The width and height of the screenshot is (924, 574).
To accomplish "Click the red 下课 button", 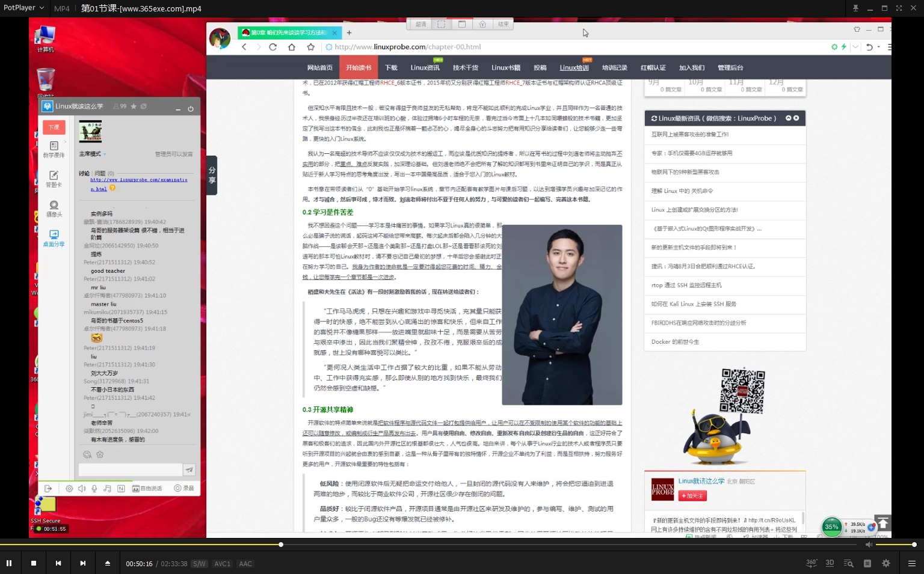I will pyautogui.click(x=54, y=127).
